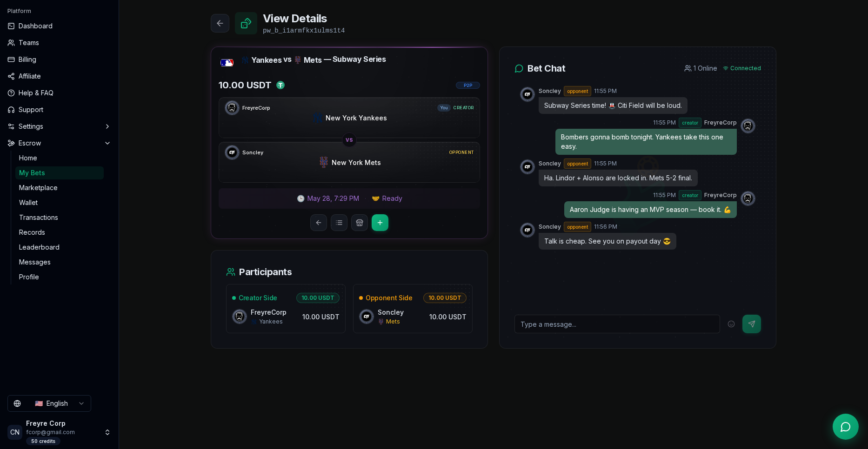Click the globe language icon
Image resolution: width=868 pixels, height=449 pixels.
point(17,403)
